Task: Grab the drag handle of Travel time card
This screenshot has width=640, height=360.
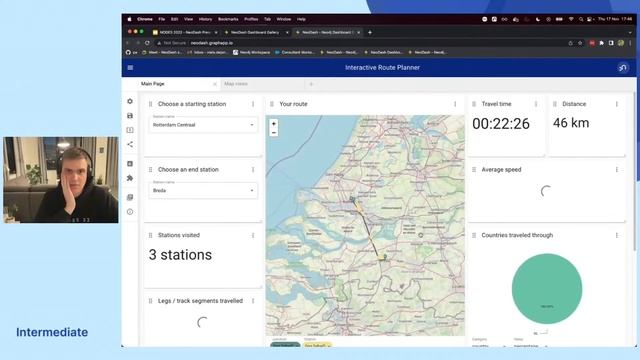Action: tap(474, 104)
